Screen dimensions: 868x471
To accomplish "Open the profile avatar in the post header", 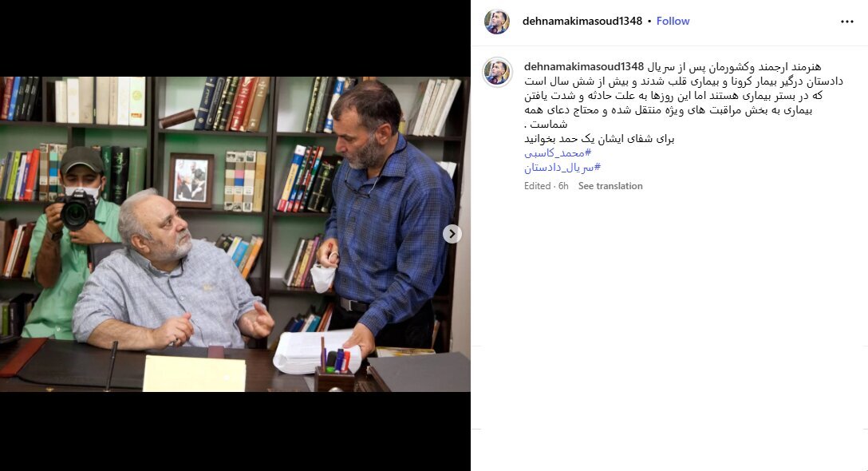I will (x=497, y=22).
